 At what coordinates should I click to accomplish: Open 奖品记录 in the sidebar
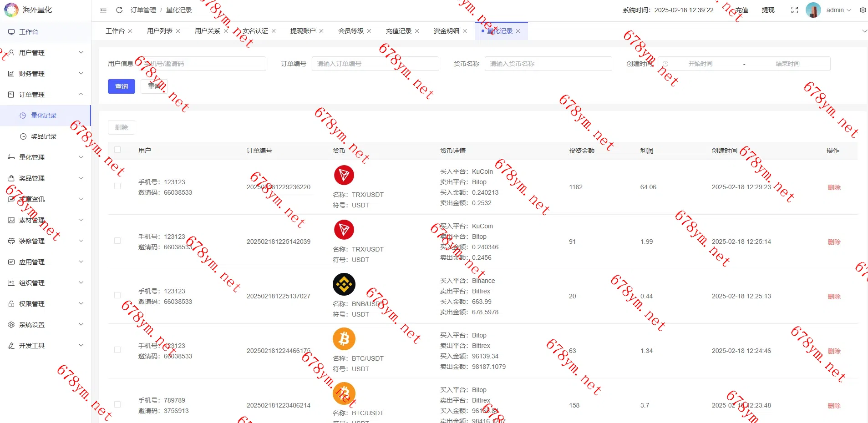(x=46, y=136)
